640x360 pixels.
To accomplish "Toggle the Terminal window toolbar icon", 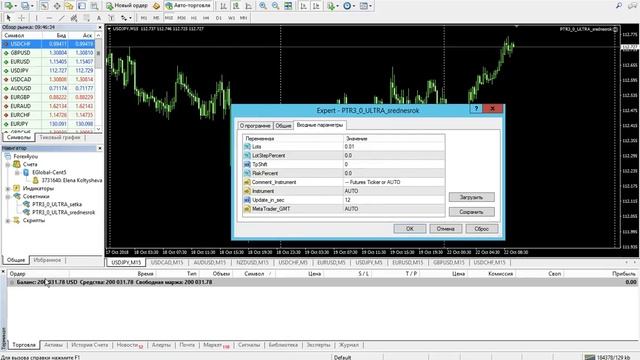I will pos(82,6).
